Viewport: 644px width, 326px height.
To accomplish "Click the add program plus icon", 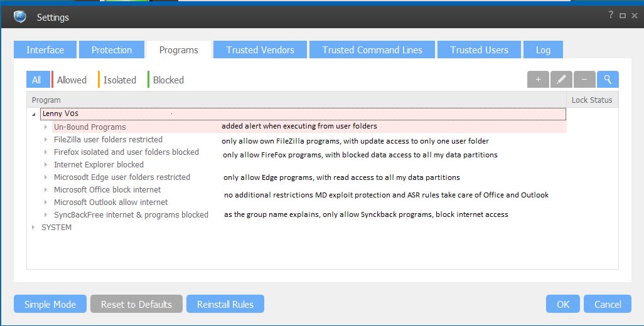I will point(538,80).
